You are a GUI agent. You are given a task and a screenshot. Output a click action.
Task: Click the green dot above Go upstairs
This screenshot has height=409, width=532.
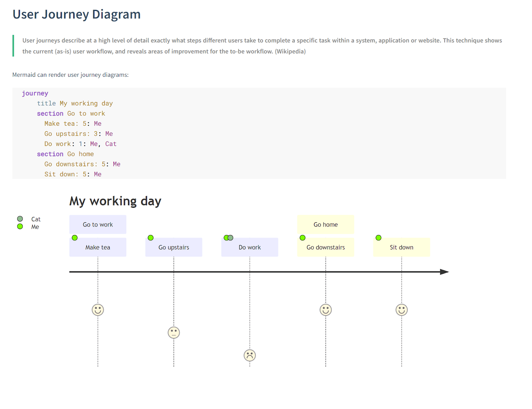pyautogui.click(x=150, y=238)
